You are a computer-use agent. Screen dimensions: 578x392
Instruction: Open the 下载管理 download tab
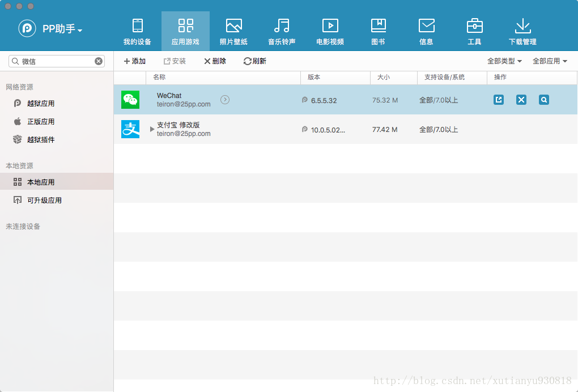[x=522, y=31]
